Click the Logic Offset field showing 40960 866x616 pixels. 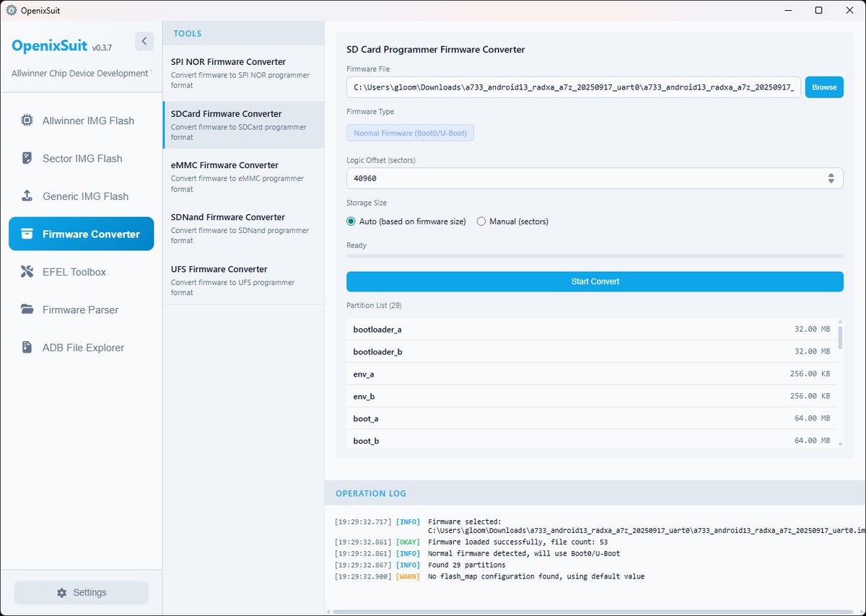pos(595,178)
